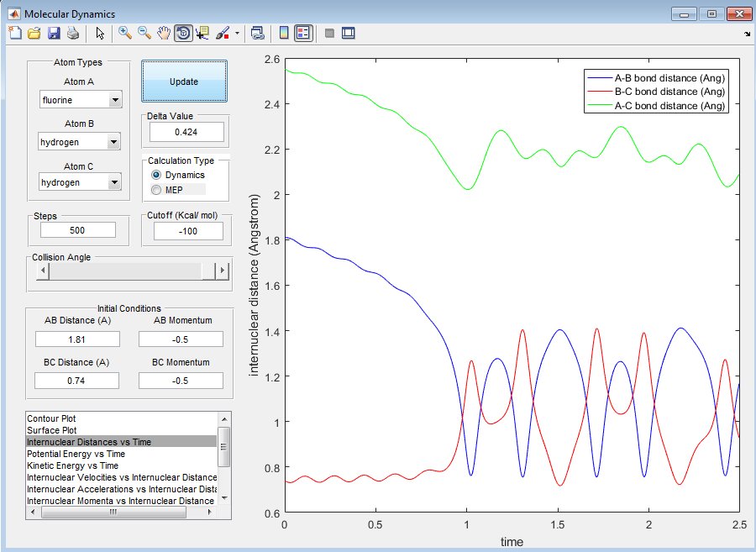Click the New Figure icon
756x552 pixels.
[x=14, y=33]
